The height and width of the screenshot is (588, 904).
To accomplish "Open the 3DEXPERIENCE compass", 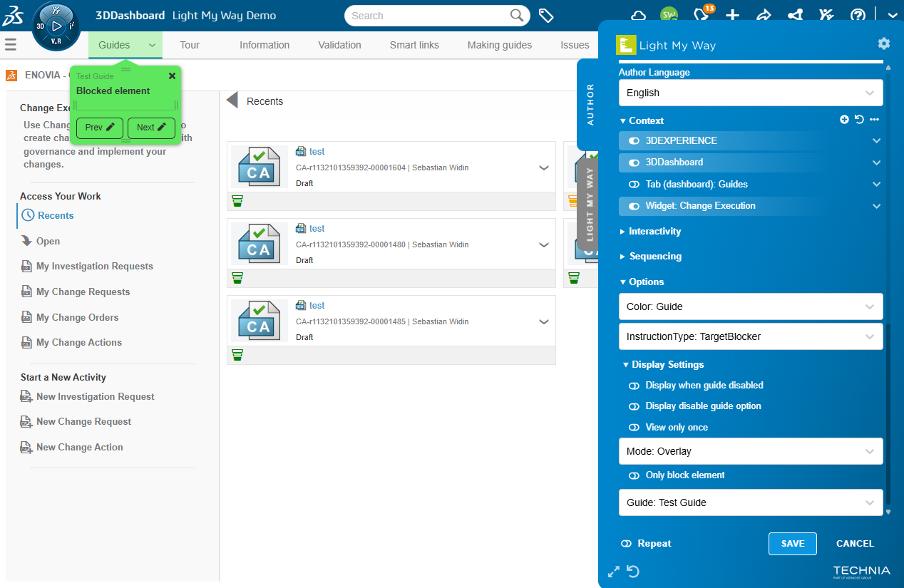I will (x=56, y=26).
